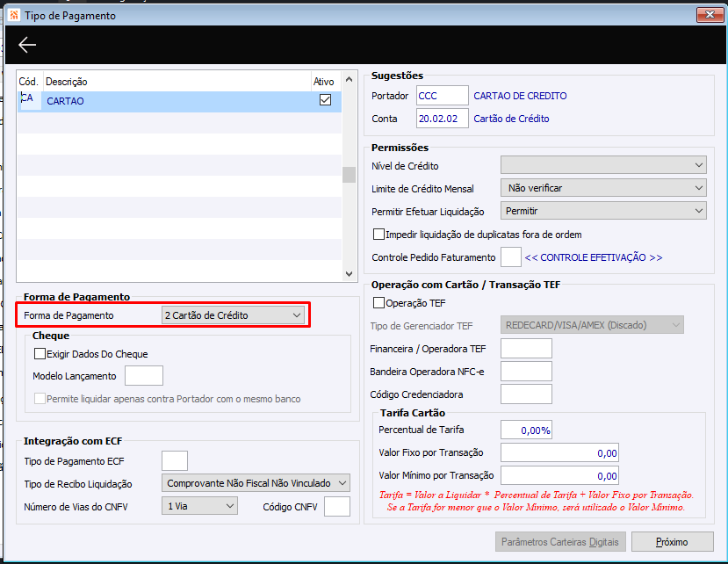Click the Cód. column header
The width and height of the screenshot is (728, 564).
point(28,82)
